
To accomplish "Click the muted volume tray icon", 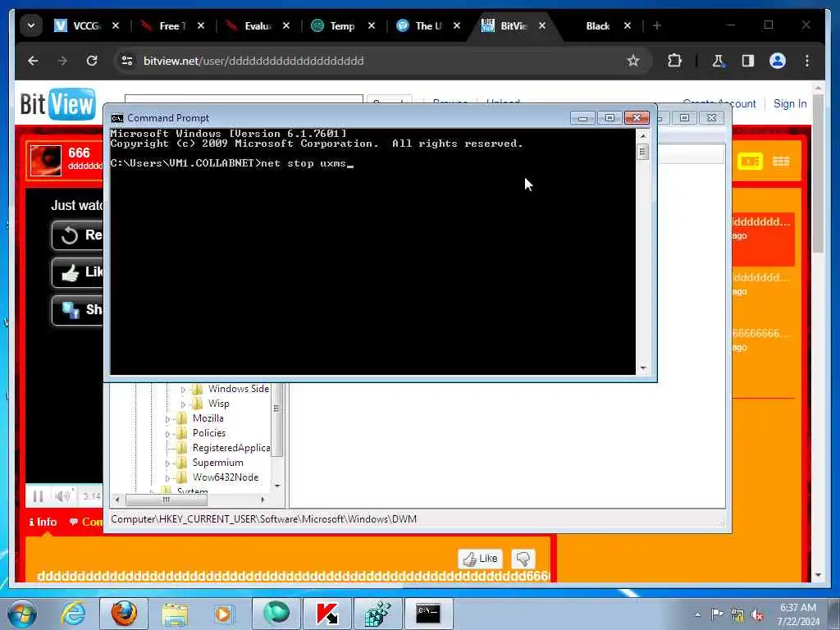I will [757, 615].
